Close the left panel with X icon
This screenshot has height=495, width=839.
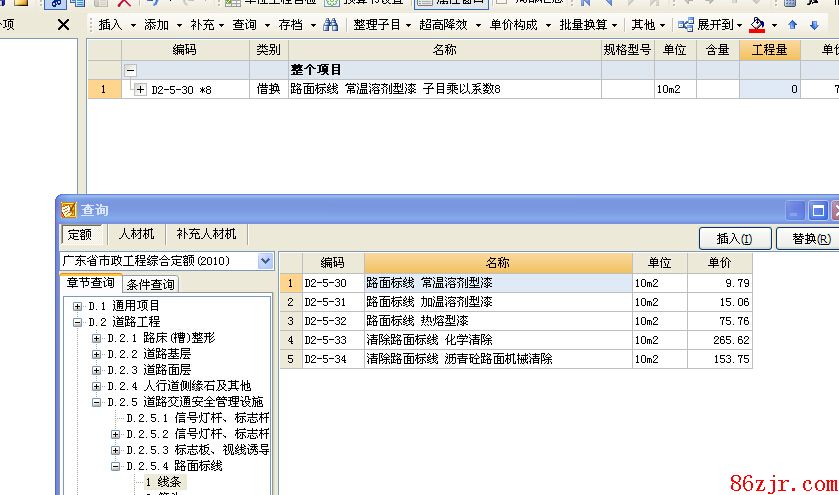pyautogui.click(x=63, y=25)
